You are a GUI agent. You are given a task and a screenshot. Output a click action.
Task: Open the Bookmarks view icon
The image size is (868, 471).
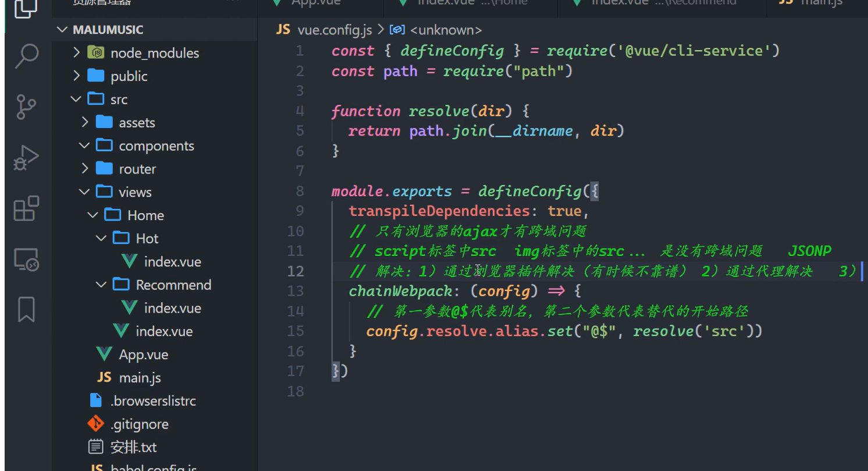26,309
